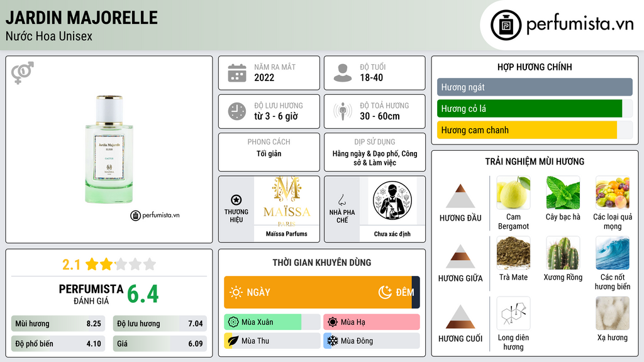Open the Cam Bergamot note image
This screenshot has width=644, height=362.
pos(513,193)
